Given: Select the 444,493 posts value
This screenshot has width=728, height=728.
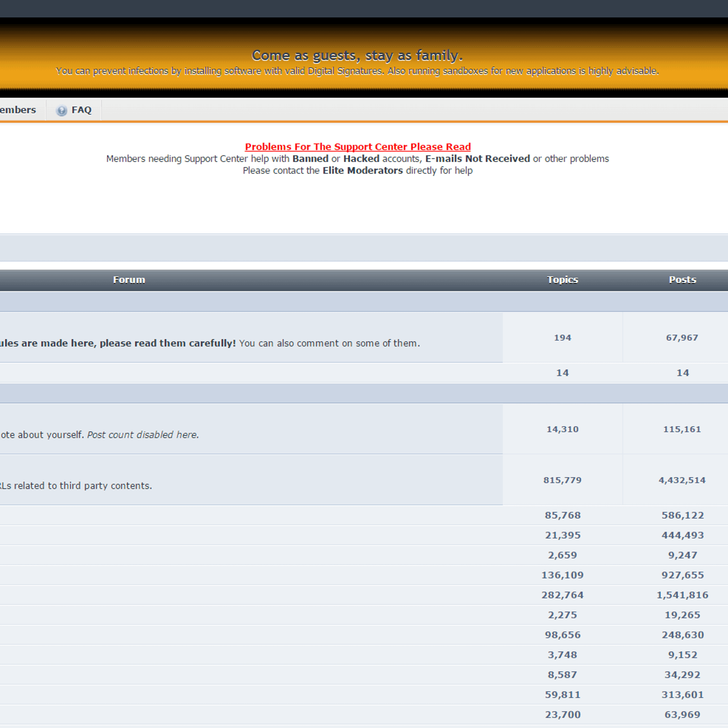Looking at the screenshot, I should [x=682, y=535].
